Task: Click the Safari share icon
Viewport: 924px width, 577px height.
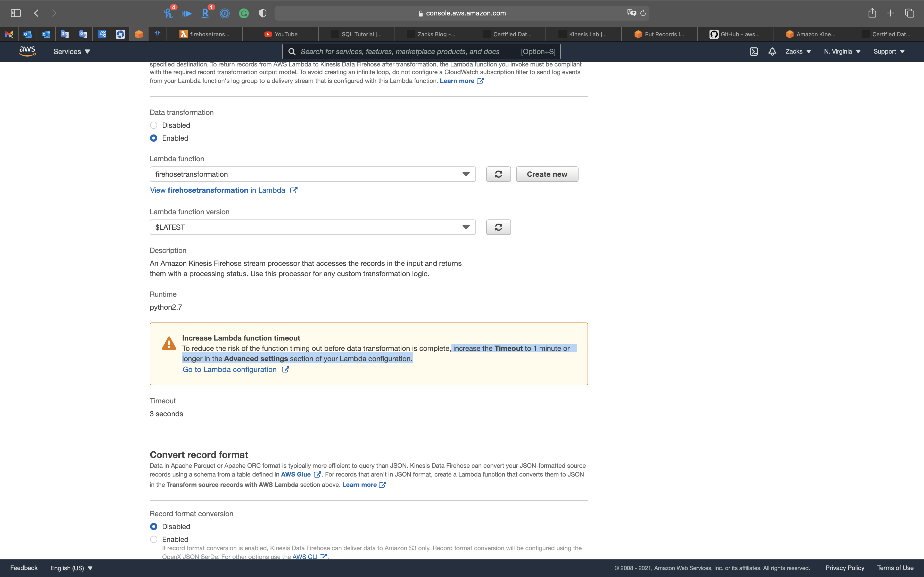Action: point(872,13)
